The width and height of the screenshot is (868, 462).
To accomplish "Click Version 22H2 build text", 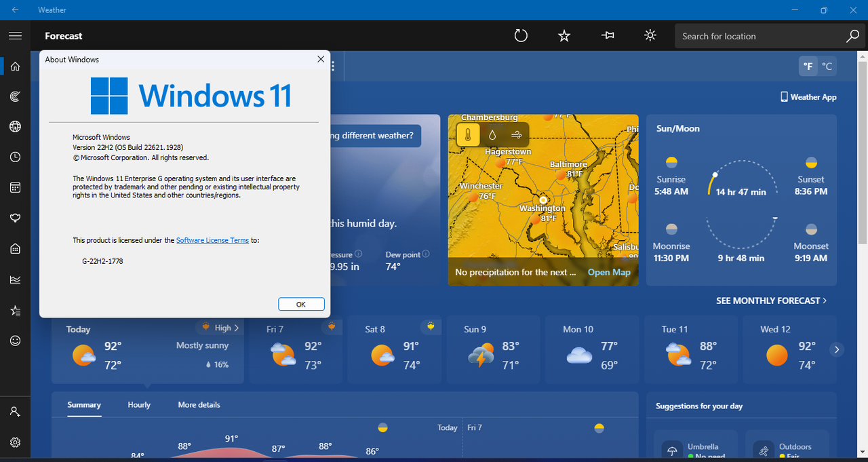I will [128, 147].
